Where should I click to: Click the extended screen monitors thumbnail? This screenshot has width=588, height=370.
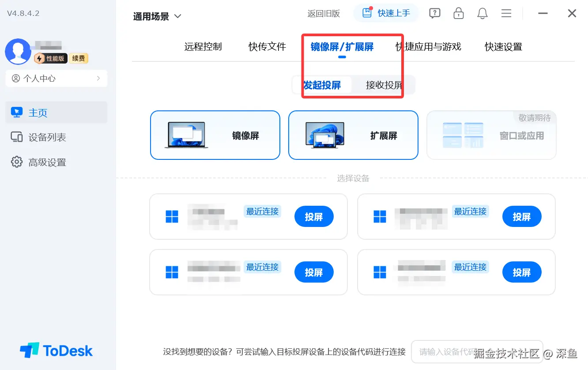coord(325,135)
